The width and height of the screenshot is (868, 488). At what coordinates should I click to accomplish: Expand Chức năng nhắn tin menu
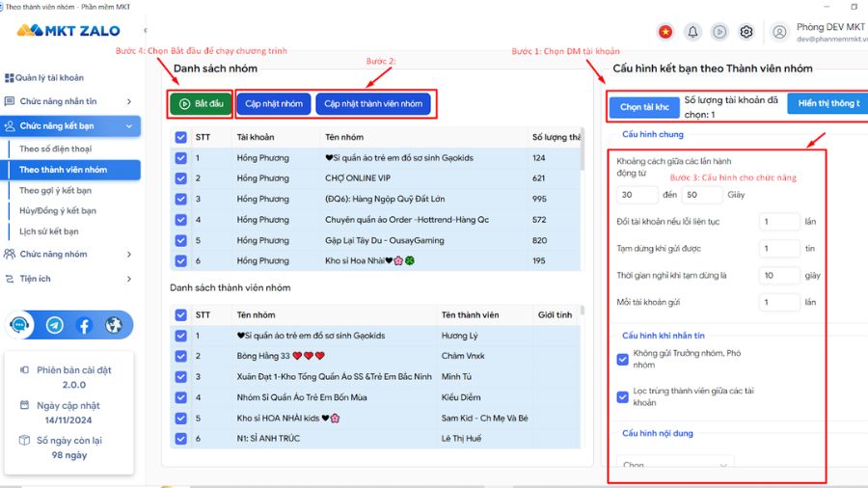69,101
